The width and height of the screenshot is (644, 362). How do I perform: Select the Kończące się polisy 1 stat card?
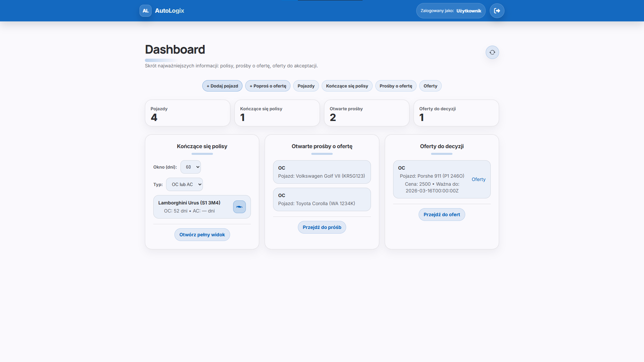(x=277, y=113)
